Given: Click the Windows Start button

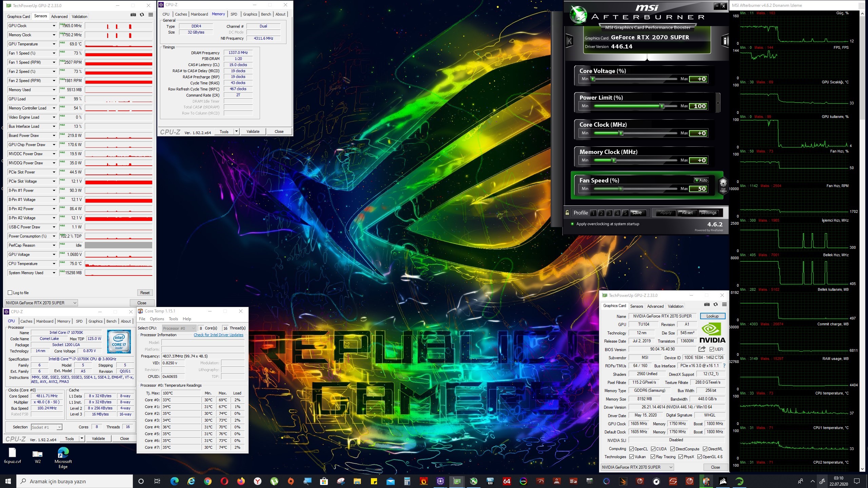Looking at the screenshot, I should 8,481.
